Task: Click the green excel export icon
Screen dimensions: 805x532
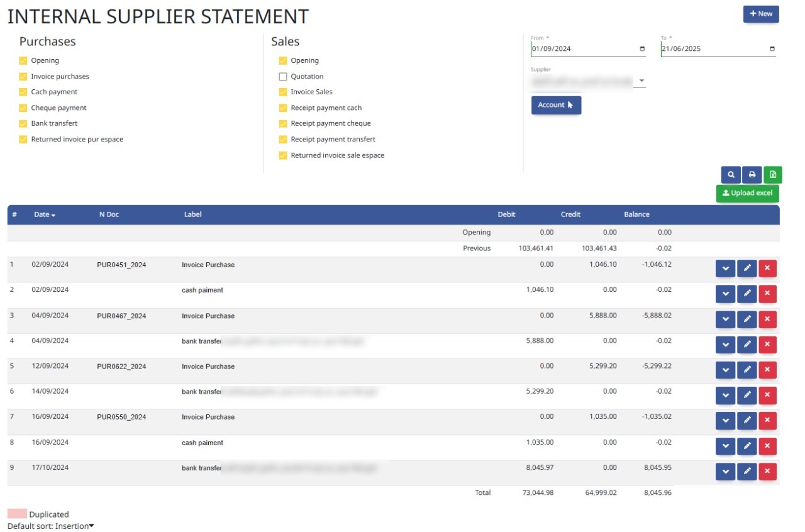Action: pyautogui.click(x=773, y=175)
